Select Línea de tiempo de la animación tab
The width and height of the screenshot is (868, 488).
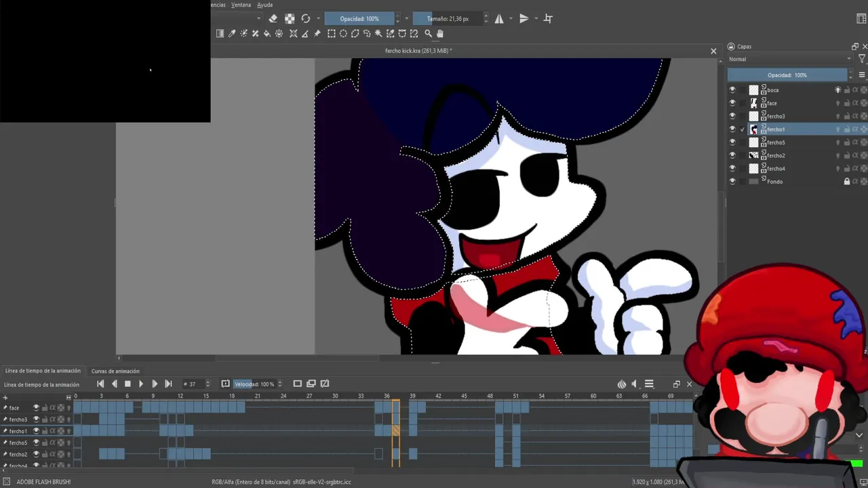(x=43, y=371)
